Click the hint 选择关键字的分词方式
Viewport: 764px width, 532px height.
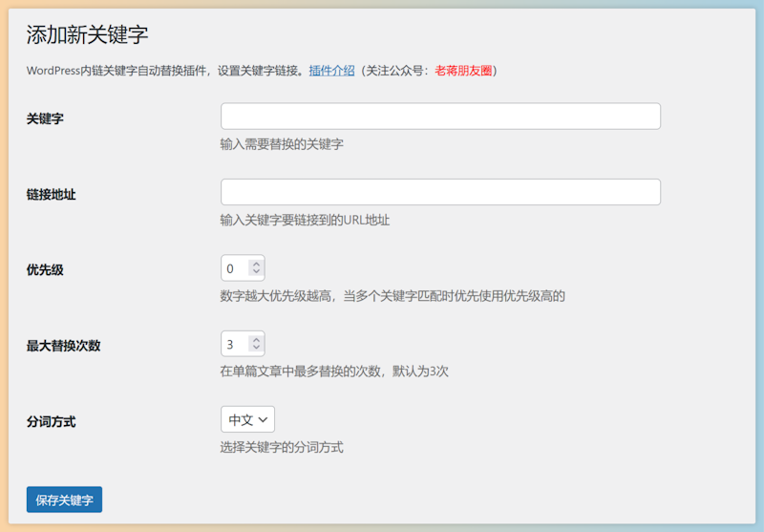coord(281,447)
